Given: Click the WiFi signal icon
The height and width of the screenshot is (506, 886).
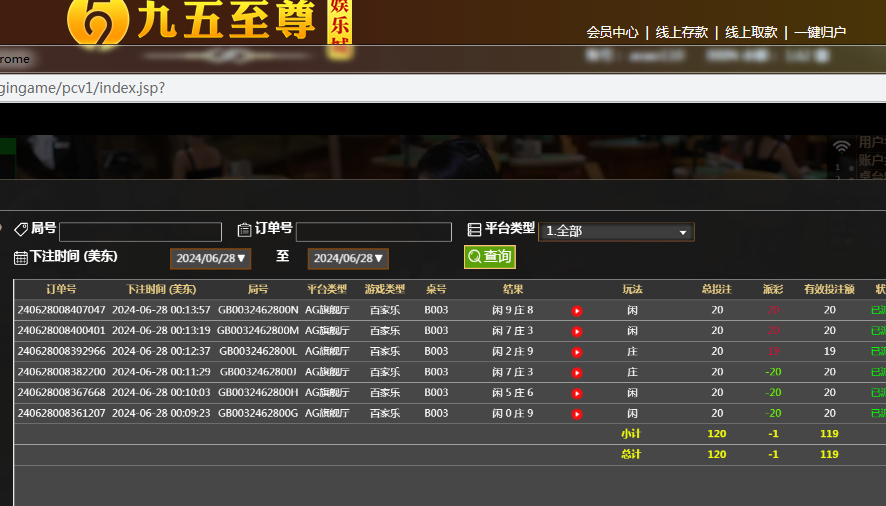Looking at the screenshot, I should [x=842, y=147].
